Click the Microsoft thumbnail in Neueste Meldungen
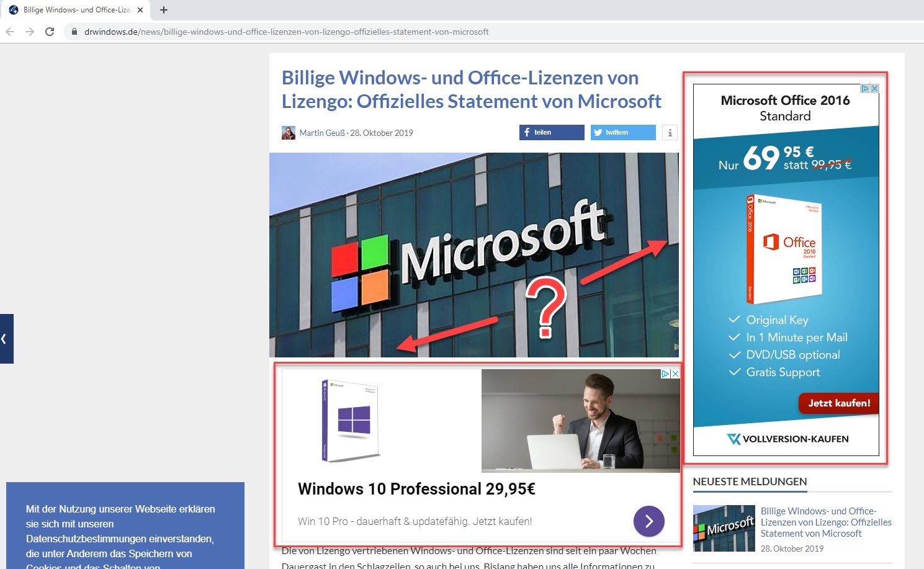 pos(724,528)
